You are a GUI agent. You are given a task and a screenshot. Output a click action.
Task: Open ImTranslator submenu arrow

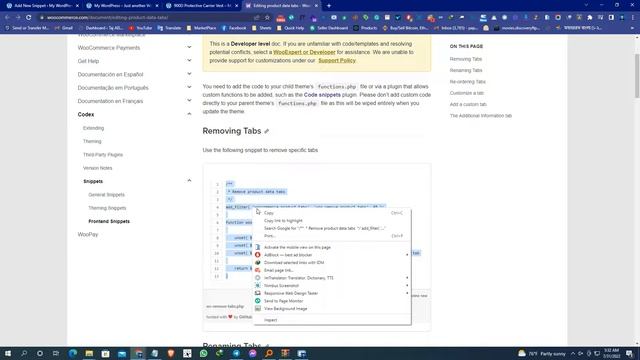(x=407, y=278)
